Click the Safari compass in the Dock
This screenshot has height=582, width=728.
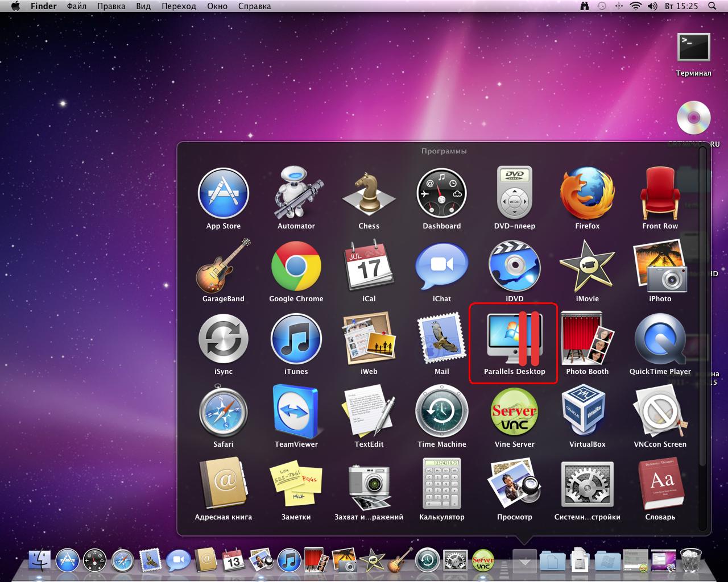(x=122, y=561)
